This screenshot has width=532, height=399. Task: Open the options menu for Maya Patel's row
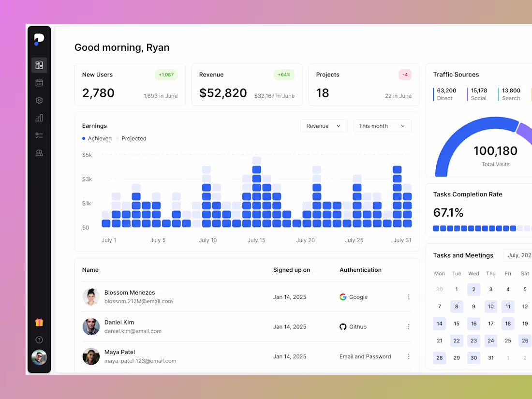[409, 356]
